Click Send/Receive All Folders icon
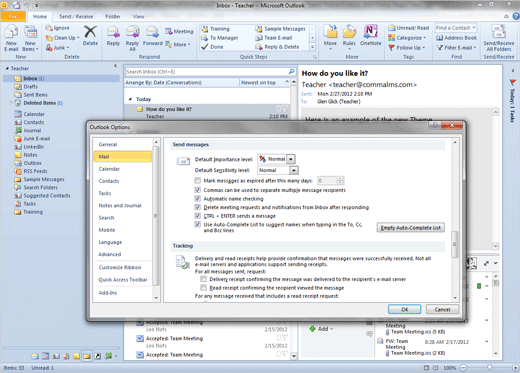The height and width of the screenshot is (373, 520). click(498, 32)
